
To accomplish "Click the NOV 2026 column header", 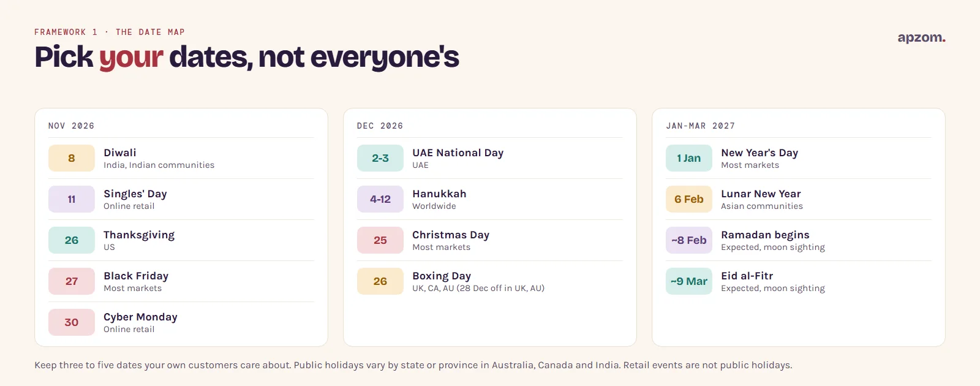I will pos(72,126).
